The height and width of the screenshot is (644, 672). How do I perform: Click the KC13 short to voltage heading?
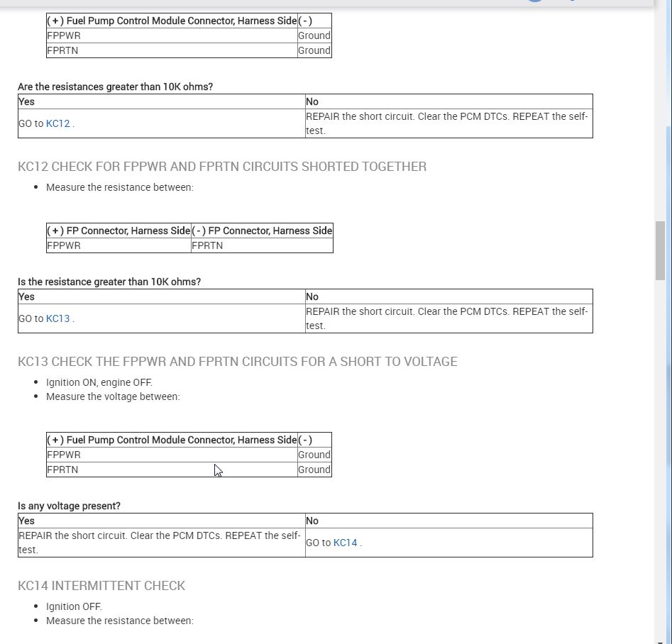[x=237, y=362]
